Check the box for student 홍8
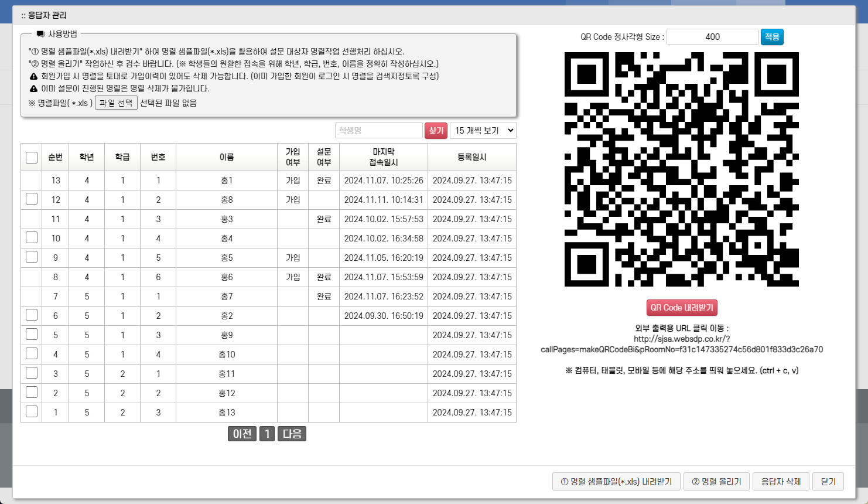 [32, 199]
